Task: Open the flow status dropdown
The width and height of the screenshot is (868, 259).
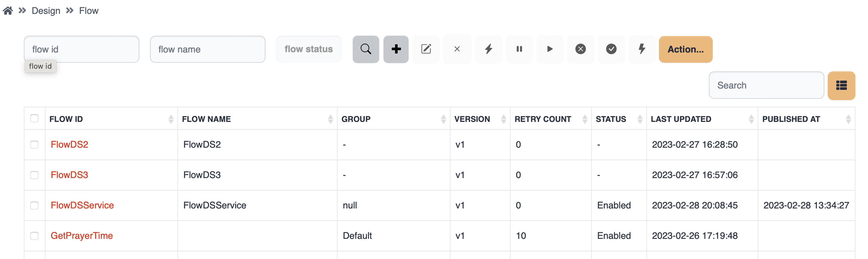Action: [308, 49]
